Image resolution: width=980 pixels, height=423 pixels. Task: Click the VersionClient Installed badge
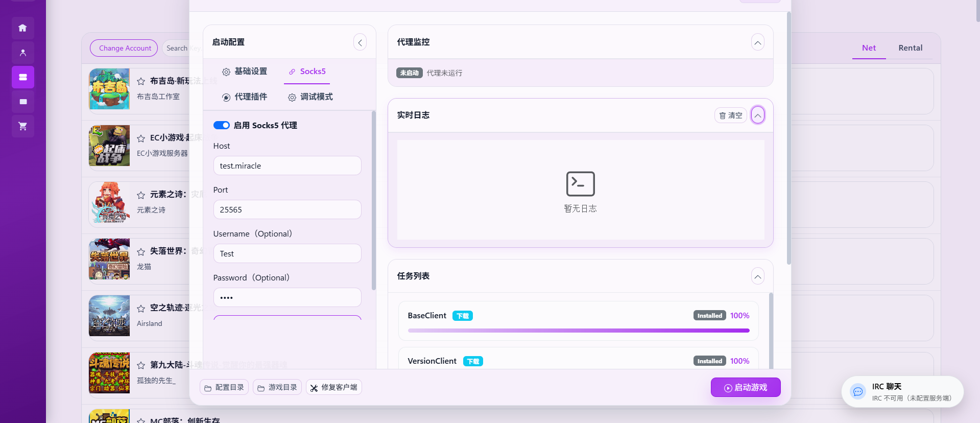pyautogui.click(x=710, y=361)
